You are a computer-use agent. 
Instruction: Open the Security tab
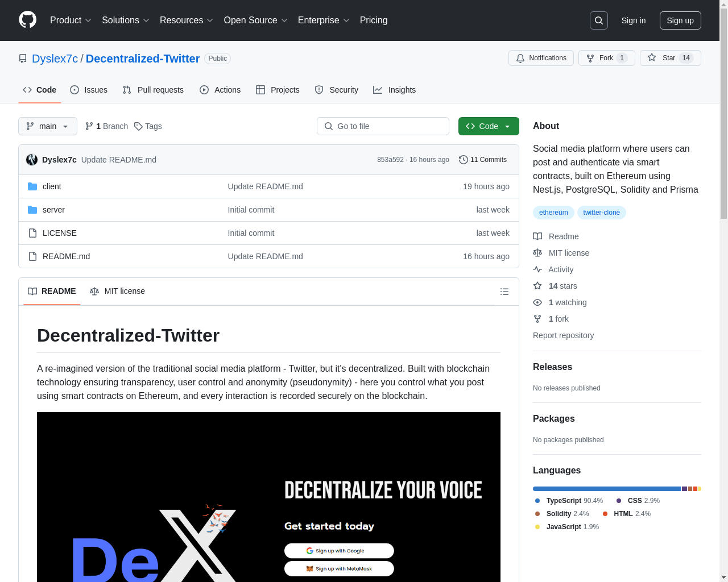pyautogui.click(x=336, y=90)
